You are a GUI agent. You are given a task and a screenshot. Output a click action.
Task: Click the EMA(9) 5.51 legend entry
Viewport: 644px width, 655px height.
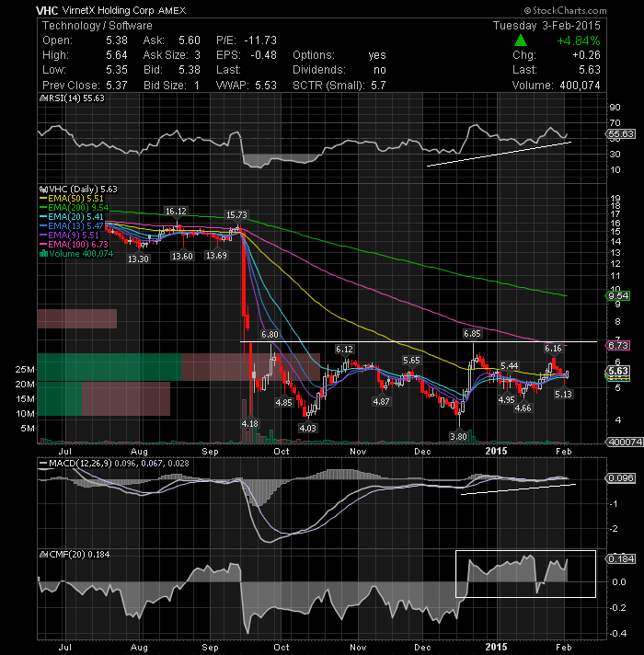[69, 236]
